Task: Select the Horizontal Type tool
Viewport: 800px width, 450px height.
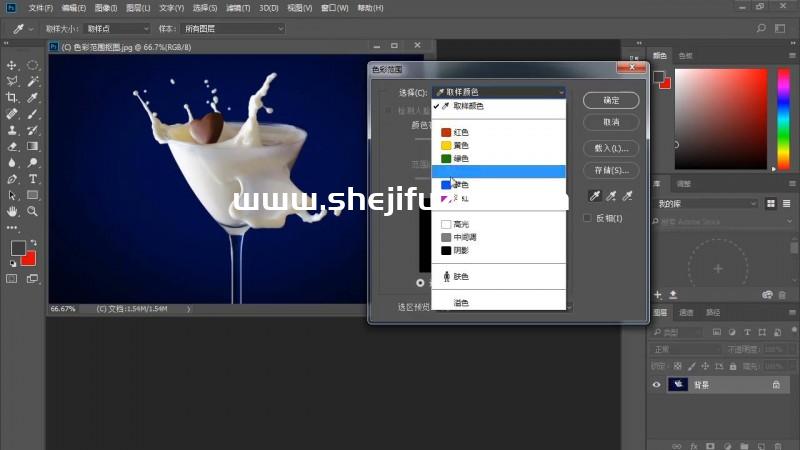Action: 32,179
